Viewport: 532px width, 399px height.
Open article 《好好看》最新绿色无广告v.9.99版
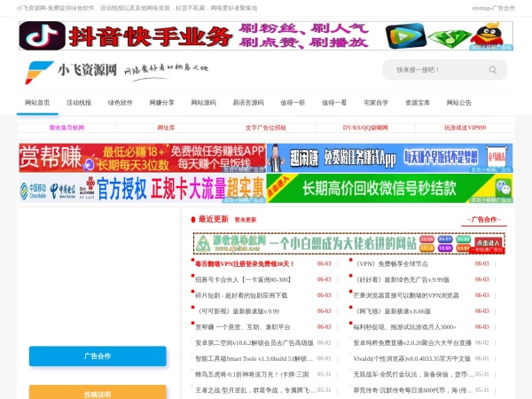(402, 279)
